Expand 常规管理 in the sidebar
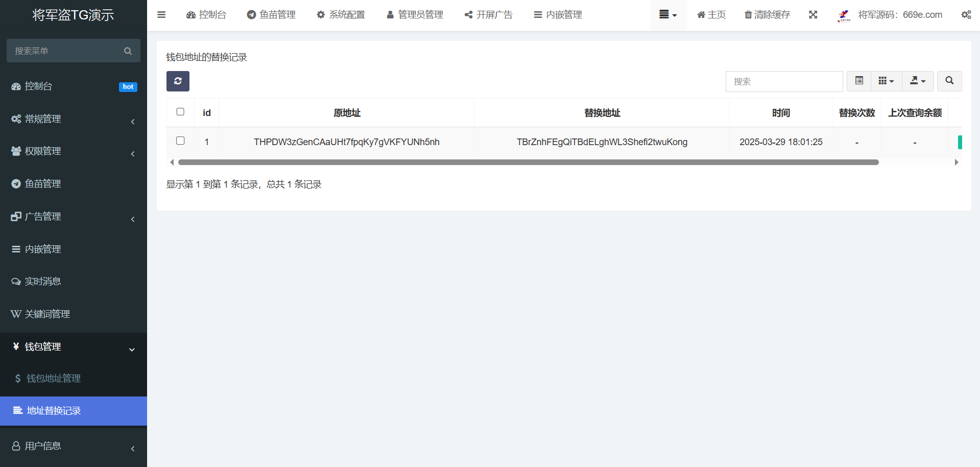Viewport: 980px width, 467px height. tap(43, 119)
